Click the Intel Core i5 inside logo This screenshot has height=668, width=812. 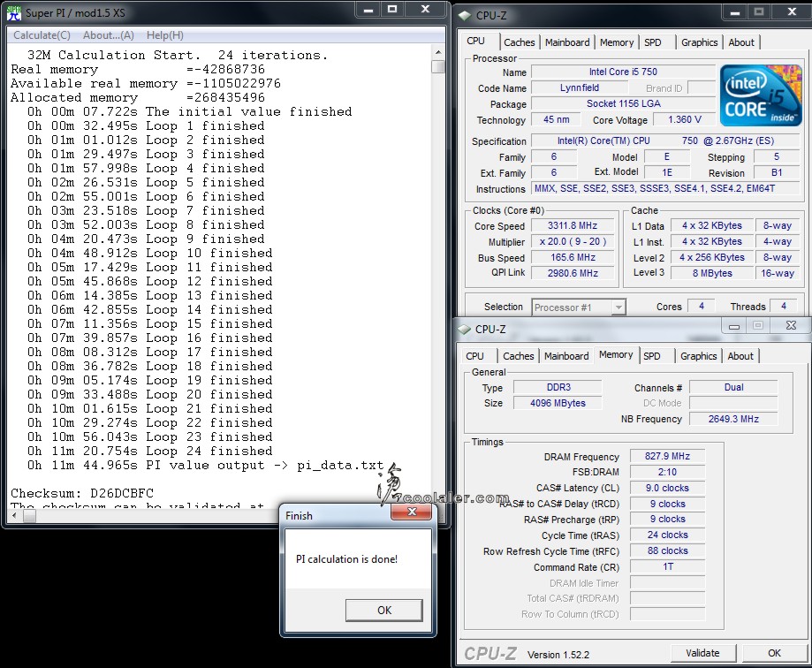(x=760, y=95)
